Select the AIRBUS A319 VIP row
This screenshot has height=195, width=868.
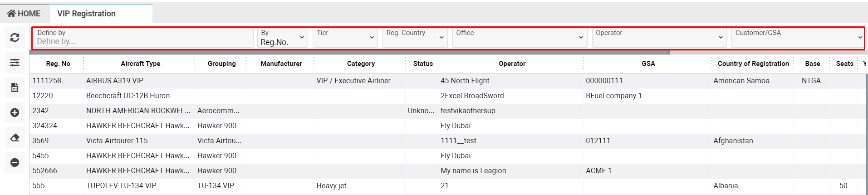click(x=115, y=81)
